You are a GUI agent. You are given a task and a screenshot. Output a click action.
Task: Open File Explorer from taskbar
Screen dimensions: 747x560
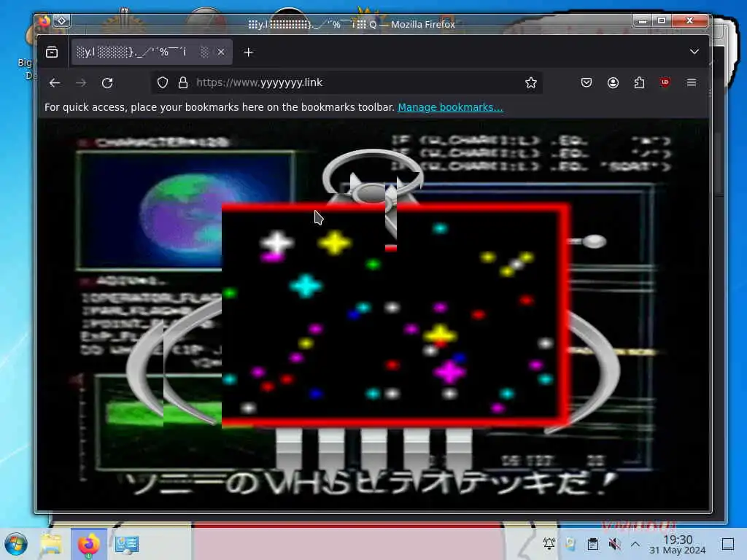[51, 544]
